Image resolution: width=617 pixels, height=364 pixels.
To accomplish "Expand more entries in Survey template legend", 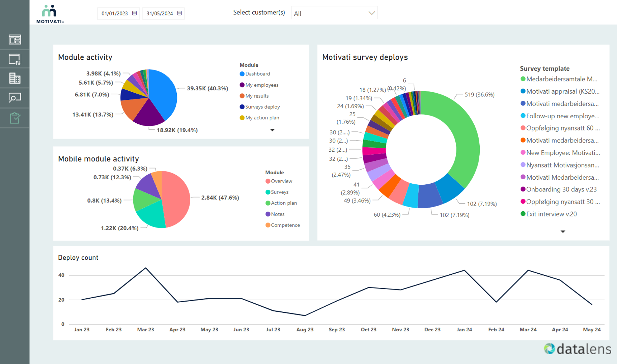I will (563, 232).
